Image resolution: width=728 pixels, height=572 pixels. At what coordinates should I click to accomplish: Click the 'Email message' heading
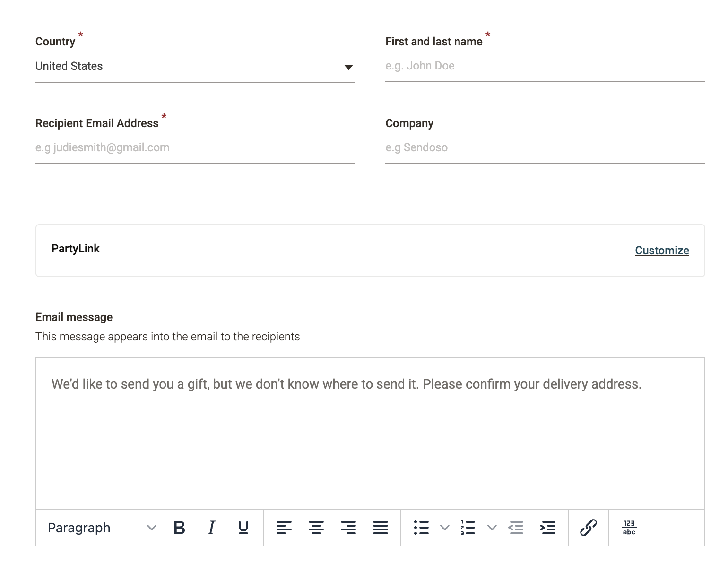pyautogui.click(x=74, y=317)
